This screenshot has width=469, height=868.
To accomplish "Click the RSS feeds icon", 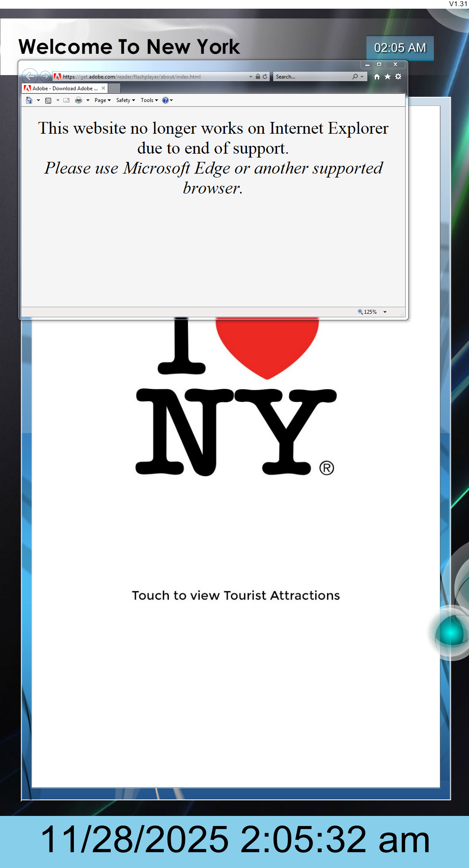I will (48, 100).
